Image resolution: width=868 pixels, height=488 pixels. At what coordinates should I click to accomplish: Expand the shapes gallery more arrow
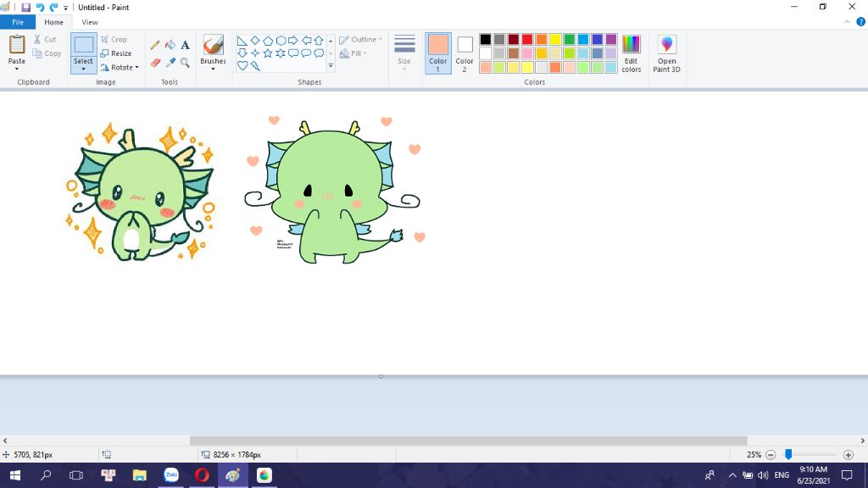point(331,65)
